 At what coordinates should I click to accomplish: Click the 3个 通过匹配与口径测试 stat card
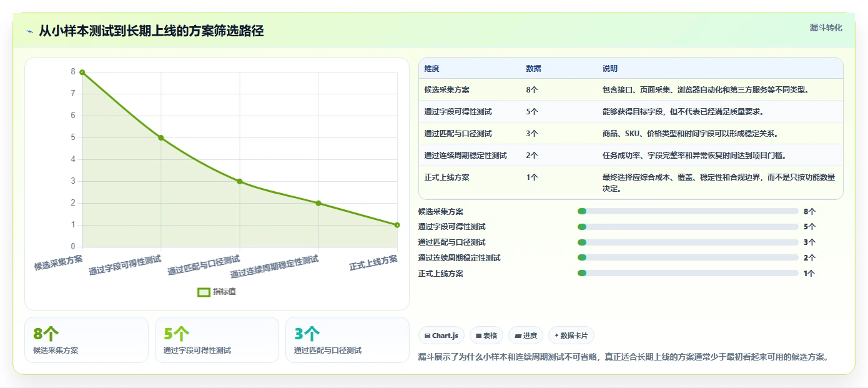[x=347, y=340]
